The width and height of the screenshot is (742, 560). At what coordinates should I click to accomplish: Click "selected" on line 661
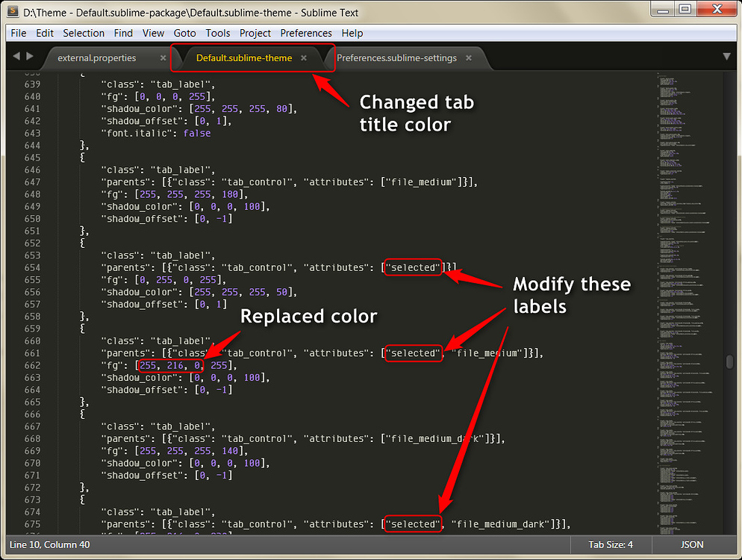point(413,353)
